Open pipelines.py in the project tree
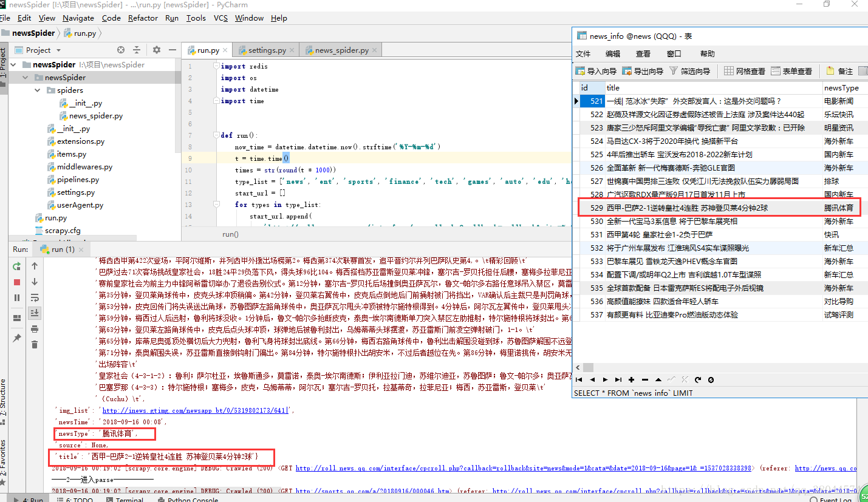This screenshot has height=502, width=868. point(72,180)
